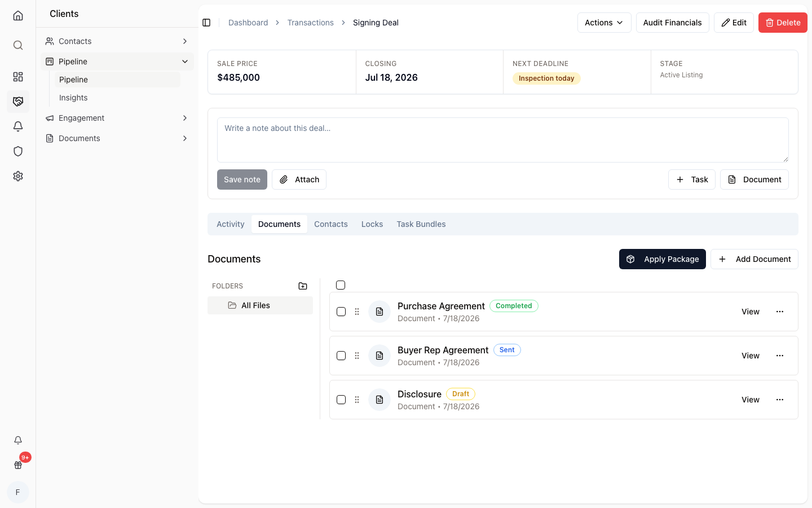Open the shield icon in left rail
This screenshot has width=812, height=508.
(18, 151)
